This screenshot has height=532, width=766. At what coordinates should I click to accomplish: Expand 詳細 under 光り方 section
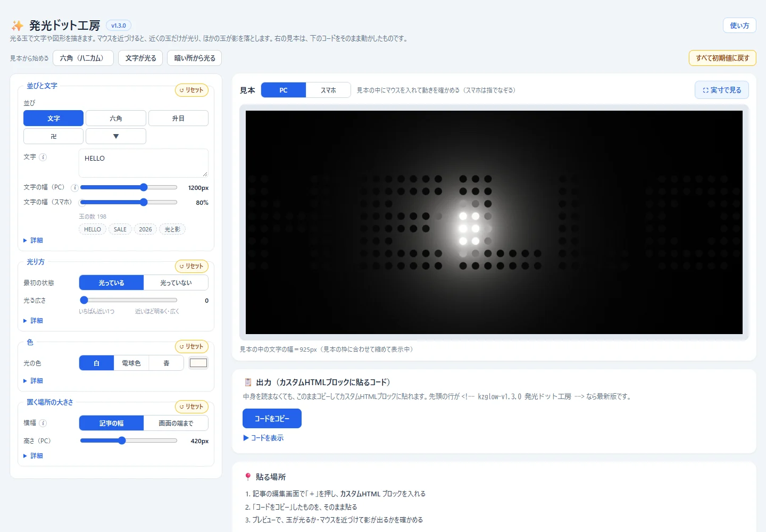click(33, 321)
